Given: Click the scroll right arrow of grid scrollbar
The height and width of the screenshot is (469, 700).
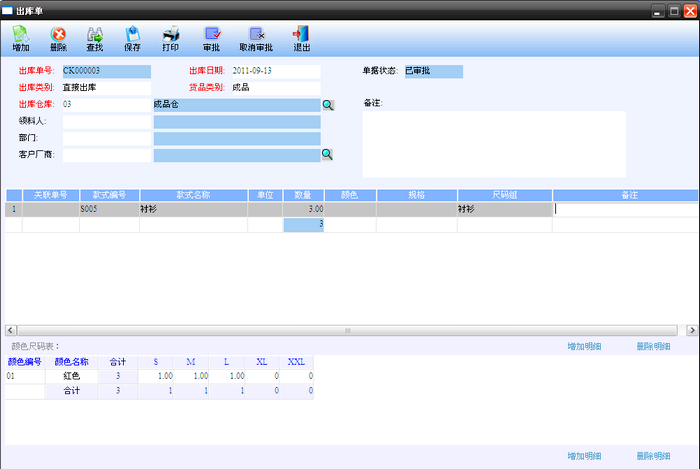Looking at the screenshot, I should (693, 329).
